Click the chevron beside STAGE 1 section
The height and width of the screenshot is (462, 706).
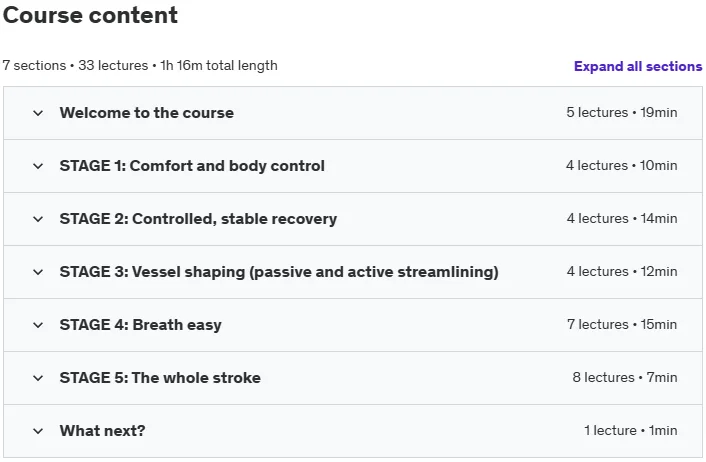[38, 166]
